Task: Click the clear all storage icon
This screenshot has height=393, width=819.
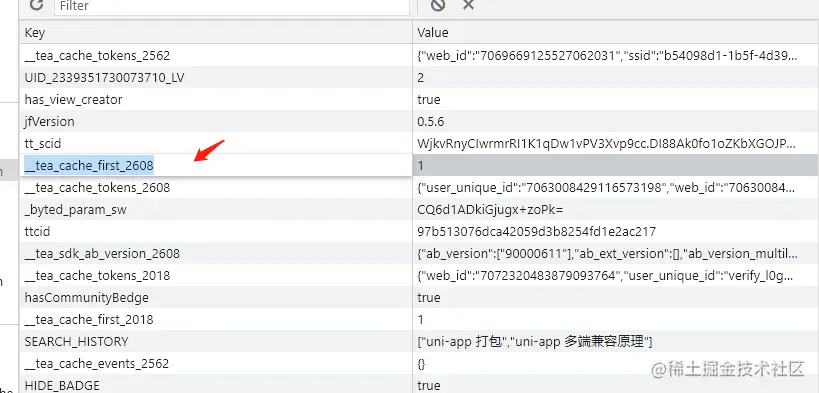Action: pyautogui.click(x=438, y=5)
